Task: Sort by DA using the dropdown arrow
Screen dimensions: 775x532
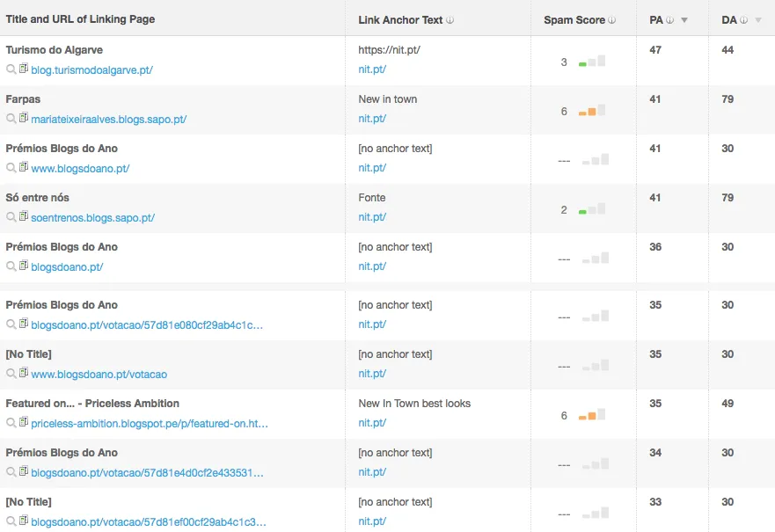Action: pos(758,20)
